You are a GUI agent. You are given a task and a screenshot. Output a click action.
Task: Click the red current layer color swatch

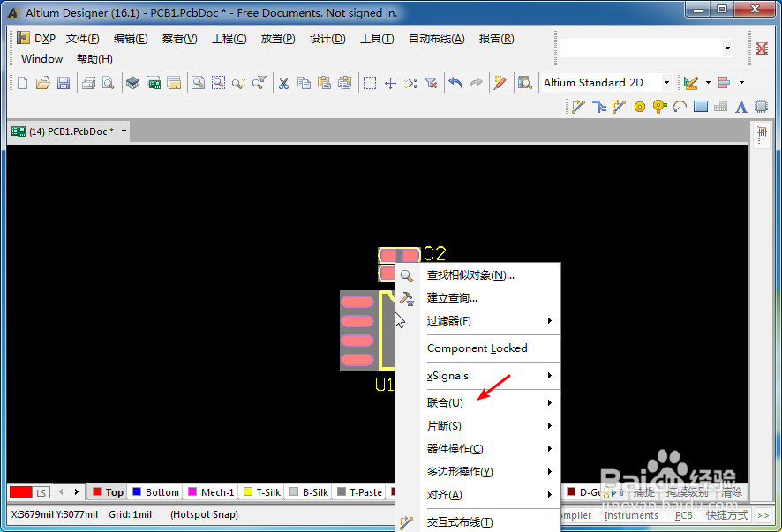(x=20, y=492)
